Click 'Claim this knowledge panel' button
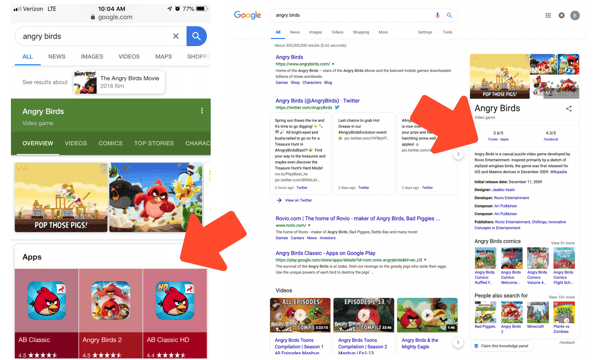 [501, 346]
